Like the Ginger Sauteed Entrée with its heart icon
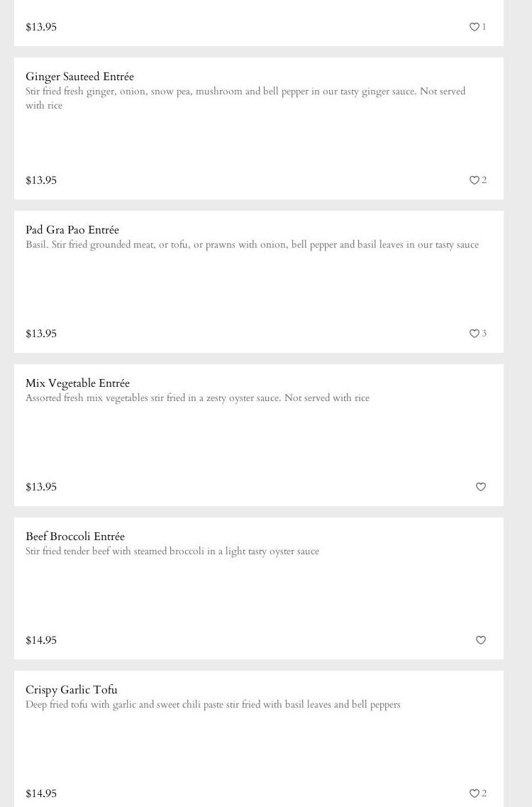Viewport: 532px width, 807px height. 475,180
